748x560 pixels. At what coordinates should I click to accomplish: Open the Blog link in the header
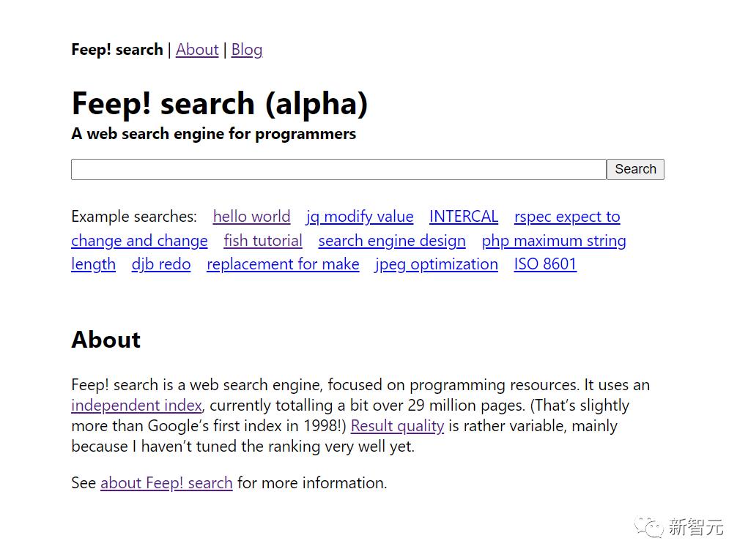tap(246, 49)
